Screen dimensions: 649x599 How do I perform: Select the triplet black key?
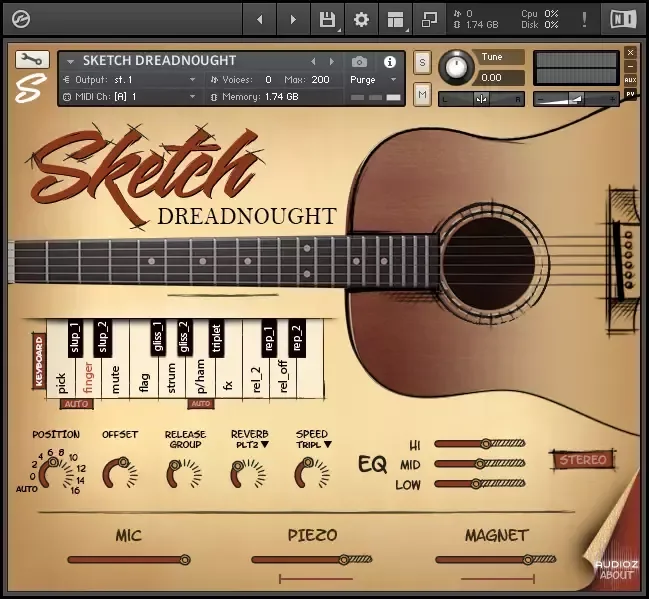click(x=216, y=337)
